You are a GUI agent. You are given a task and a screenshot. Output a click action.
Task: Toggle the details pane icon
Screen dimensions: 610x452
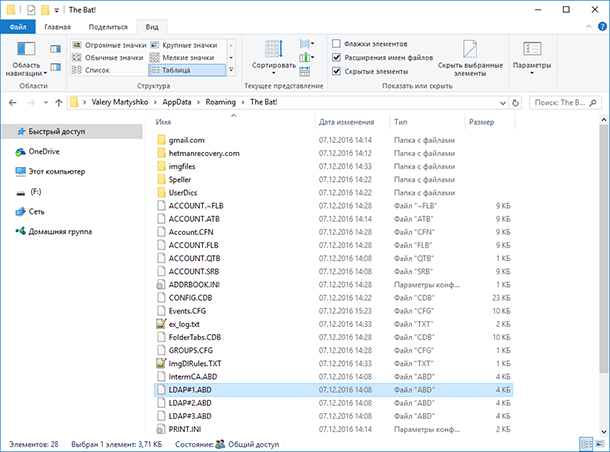coord(56,67)
